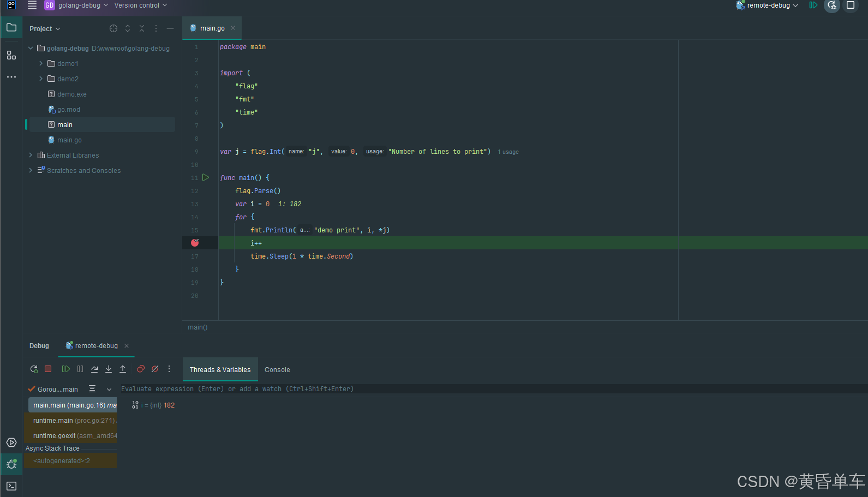Open the Structure tool window
Viewport: 868px width, 497px height.
click(x=11, y=55)
